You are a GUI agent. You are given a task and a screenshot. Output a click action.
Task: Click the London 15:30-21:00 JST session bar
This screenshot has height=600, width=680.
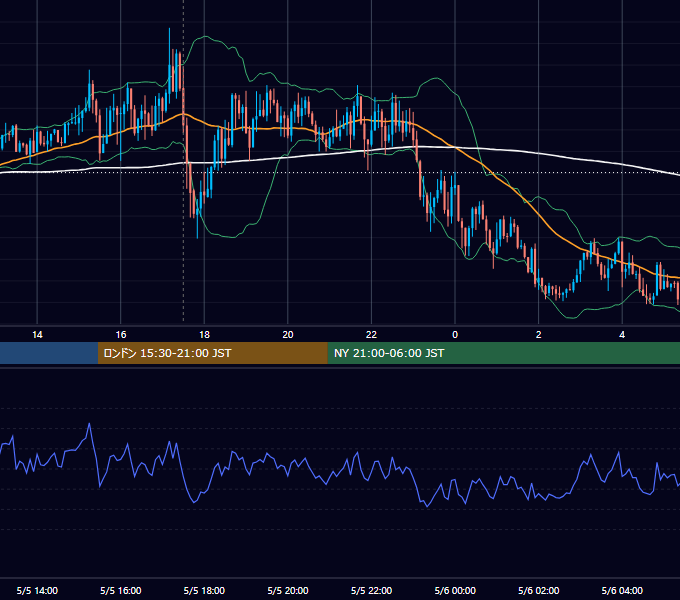click(212, 353)
